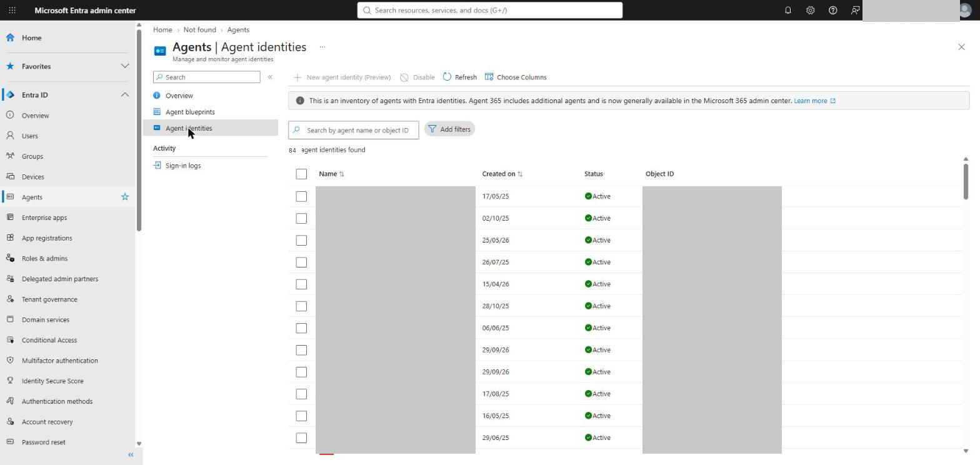This screenshot has height=465, width=980.
Task: Click Roles & admins icon
Action: (10, 258)
